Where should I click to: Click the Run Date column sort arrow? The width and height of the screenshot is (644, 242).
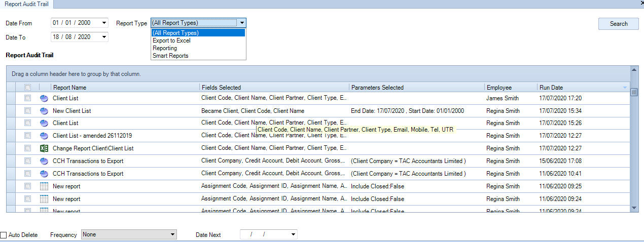(x=625, y=88)
